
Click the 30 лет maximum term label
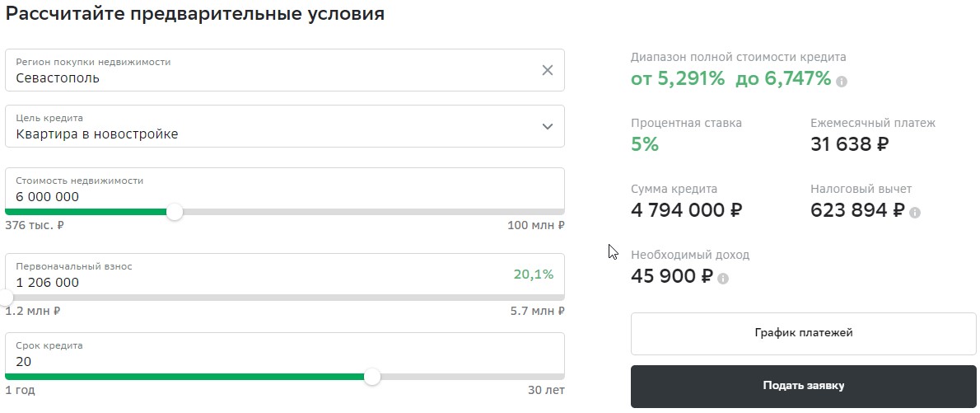pos(546,391)
